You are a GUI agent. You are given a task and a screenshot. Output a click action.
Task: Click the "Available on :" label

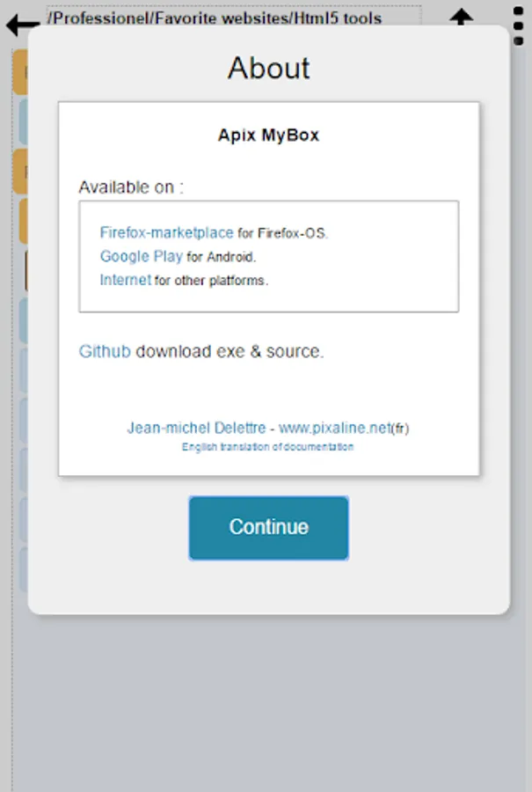point(131,187)
